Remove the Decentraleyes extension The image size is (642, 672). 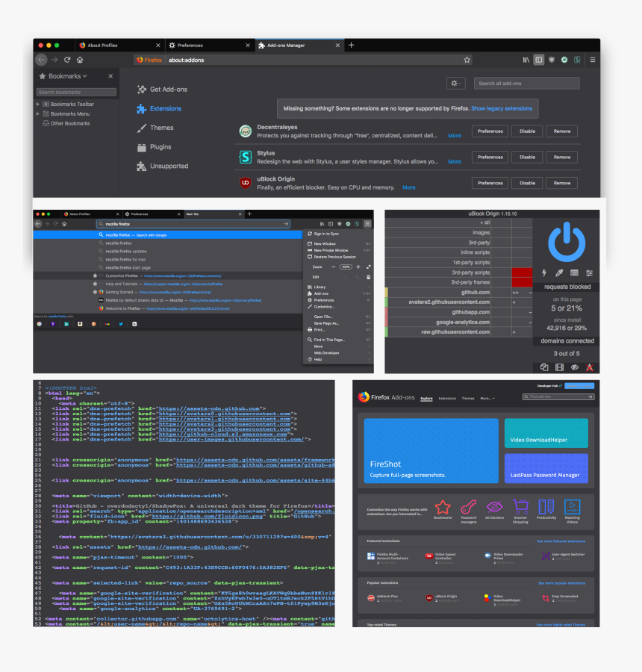pyautogui.click(x=562, y=131)
